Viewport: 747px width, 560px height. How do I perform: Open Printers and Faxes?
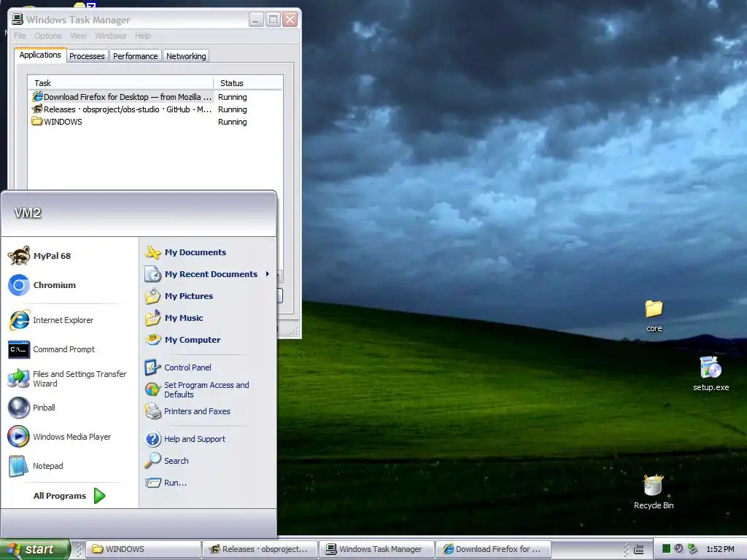(187, 411)
